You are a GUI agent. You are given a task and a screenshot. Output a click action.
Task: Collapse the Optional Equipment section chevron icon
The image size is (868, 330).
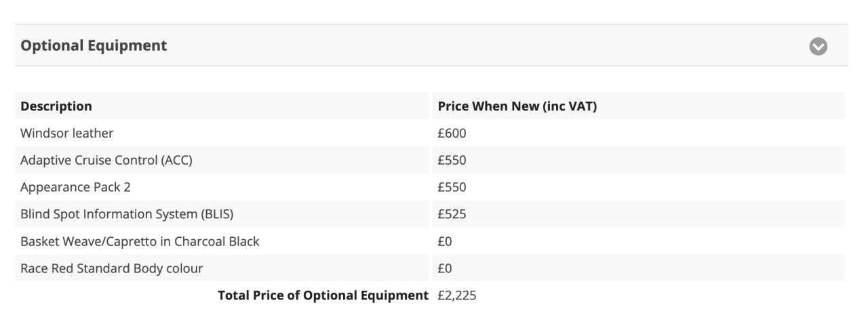pos(819,46)
